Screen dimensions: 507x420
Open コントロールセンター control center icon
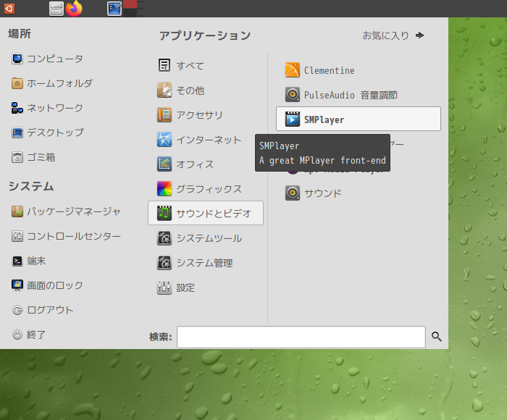click(17, 236)
